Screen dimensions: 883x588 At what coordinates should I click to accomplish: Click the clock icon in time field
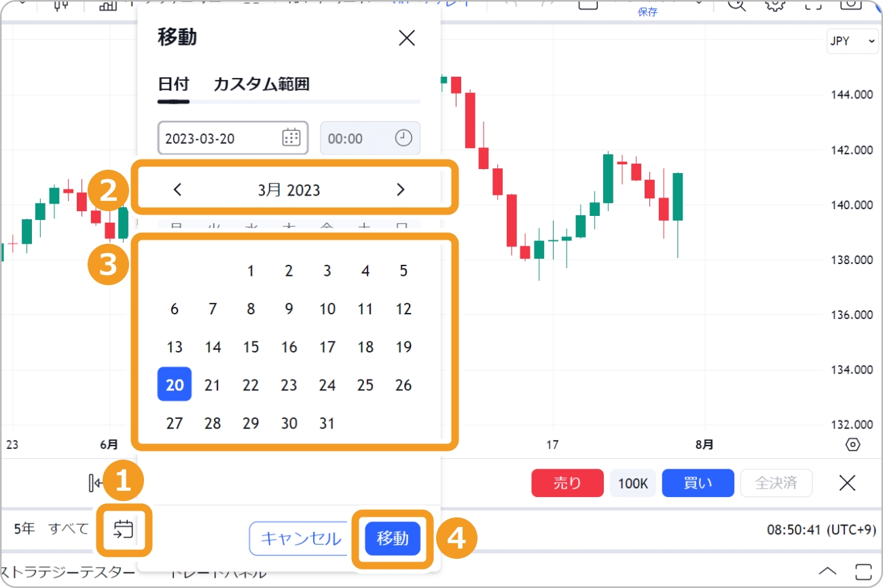403,138
